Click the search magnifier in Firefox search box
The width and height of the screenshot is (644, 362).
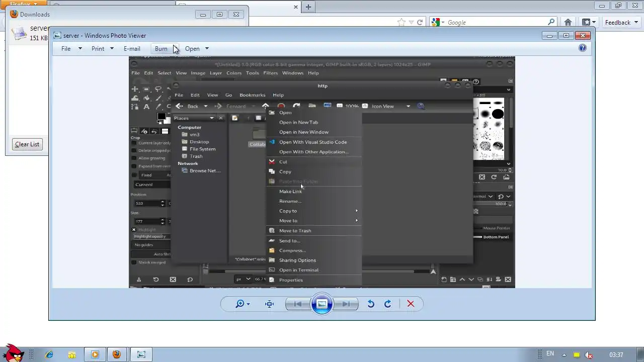(x=551, y=22)
